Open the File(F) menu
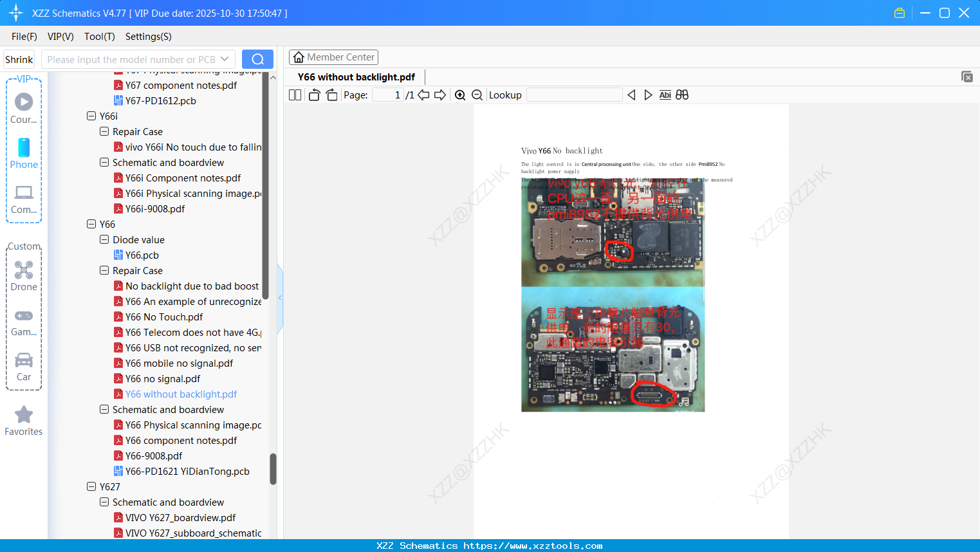 click(x=24, y=37)
